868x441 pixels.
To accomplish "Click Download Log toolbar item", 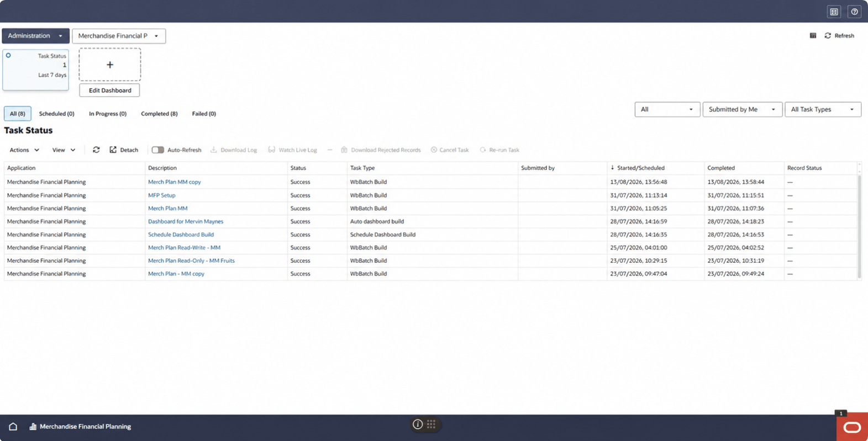I will (x=234, y=150).
